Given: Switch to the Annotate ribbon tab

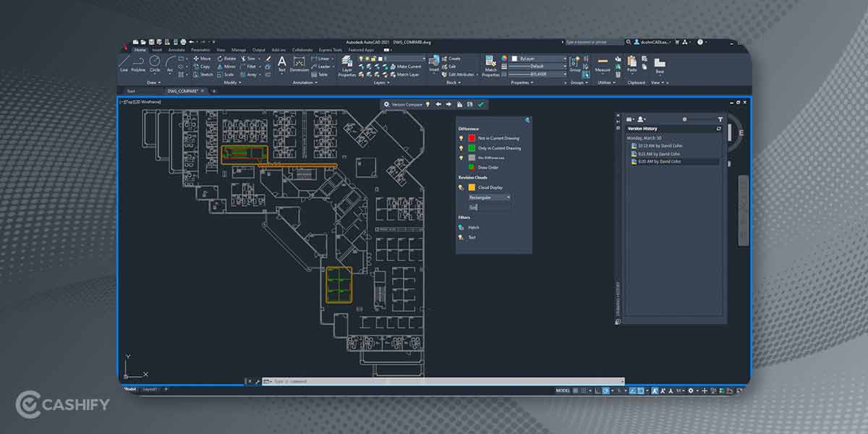Looking at the screenshot, I should coord(176,48).
